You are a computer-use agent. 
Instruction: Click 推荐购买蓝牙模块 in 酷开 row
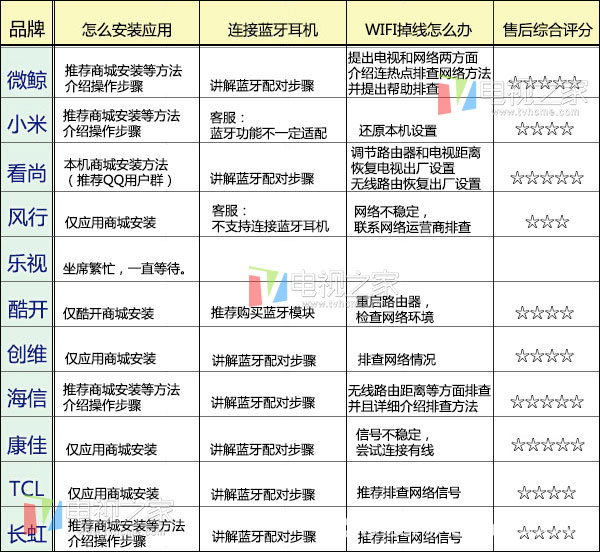(263, 313)
